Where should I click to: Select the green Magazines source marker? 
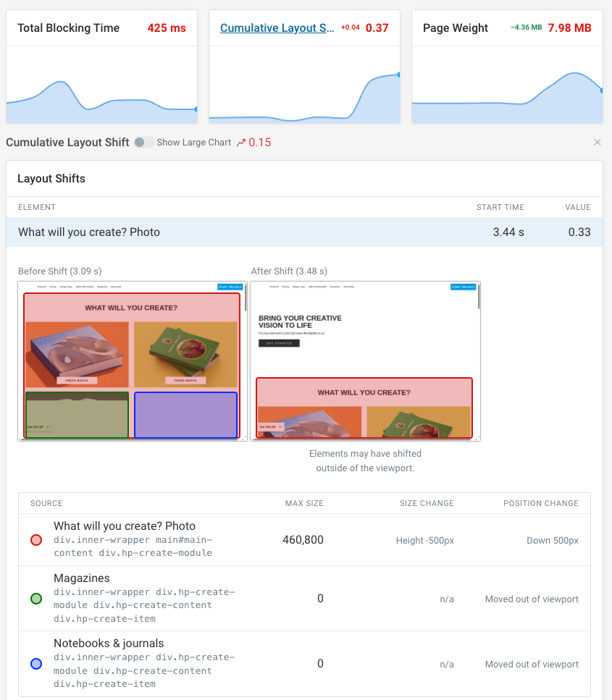click(36, 599)
